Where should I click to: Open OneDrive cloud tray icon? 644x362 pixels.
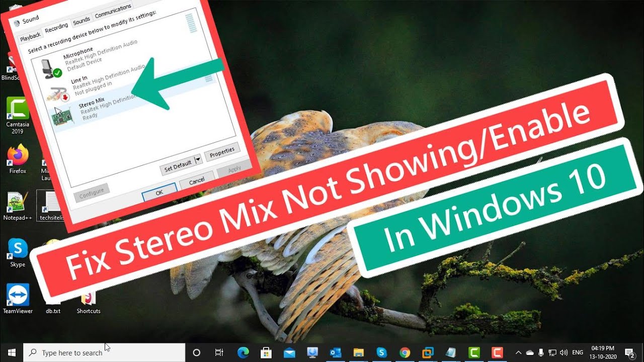(x=530, y=352)
